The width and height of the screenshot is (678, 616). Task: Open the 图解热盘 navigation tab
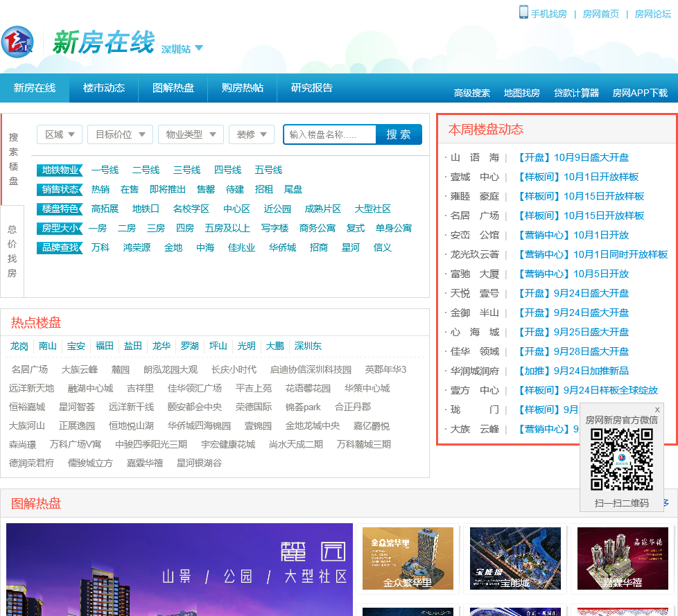(x=173, y=88)
